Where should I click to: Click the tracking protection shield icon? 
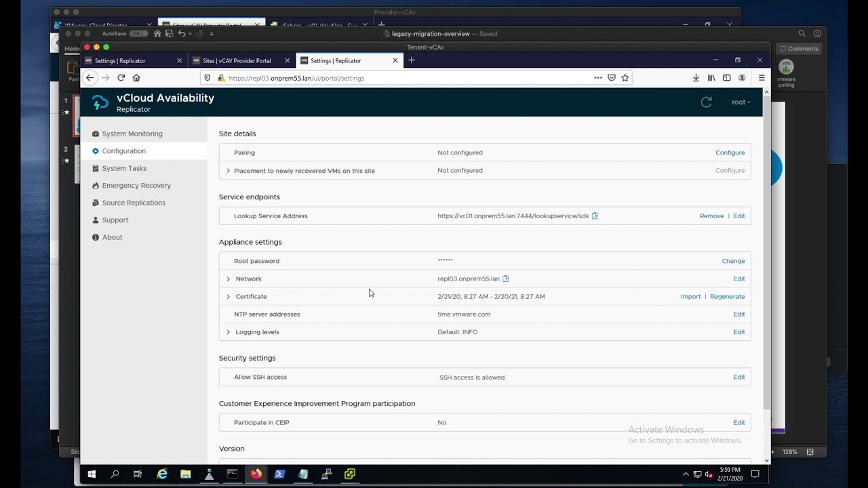[x=208, y=78]
